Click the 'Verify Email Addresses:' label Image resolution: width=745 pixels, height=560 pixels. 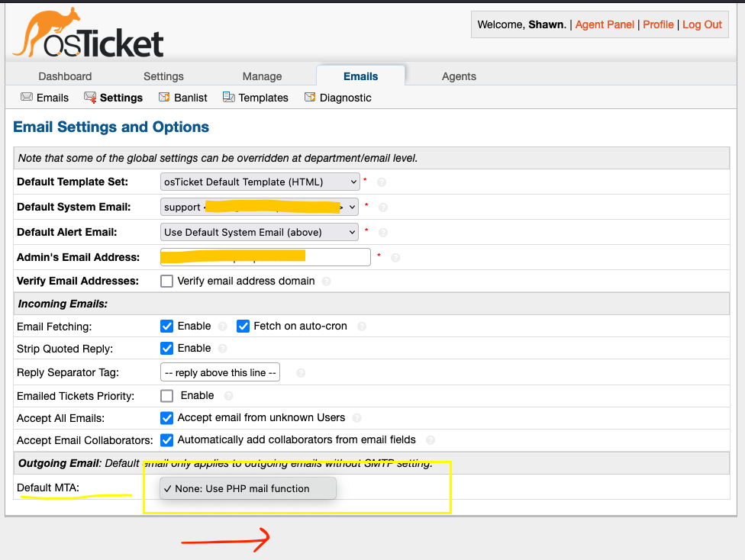tap(78, 282)
